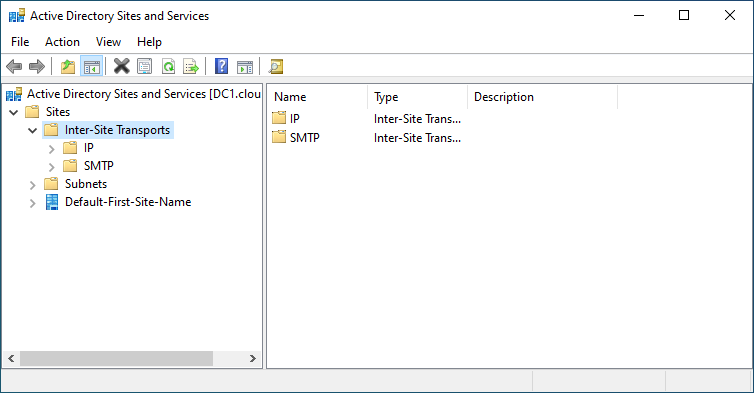Collapse the Inter-Site Transports node
Image resolution: width=754 pixels, height=393 pixels.
coord(32,130)
